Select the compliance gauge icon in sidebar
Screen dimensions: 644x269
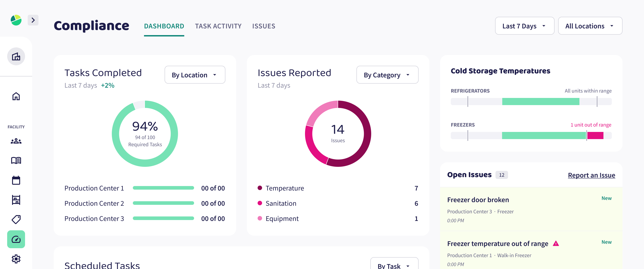pyautogui.click(x=16, y=239)
